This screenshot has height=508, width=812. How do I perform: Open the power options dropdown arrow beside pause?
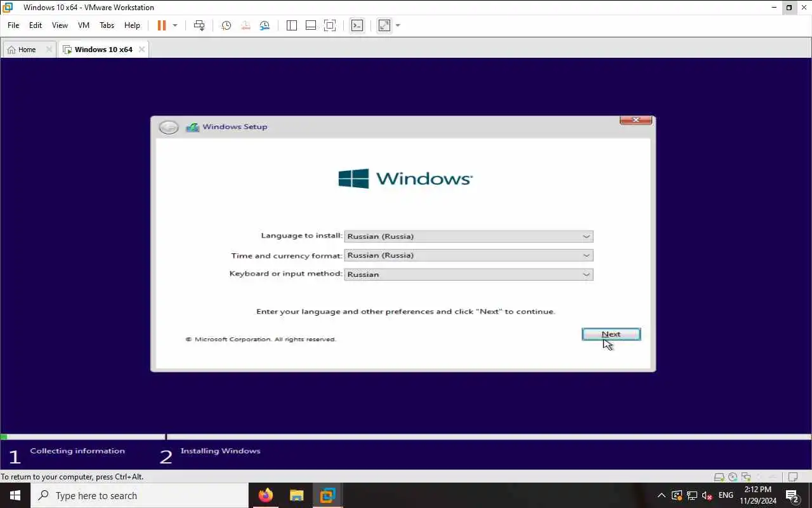pos(175,25)
